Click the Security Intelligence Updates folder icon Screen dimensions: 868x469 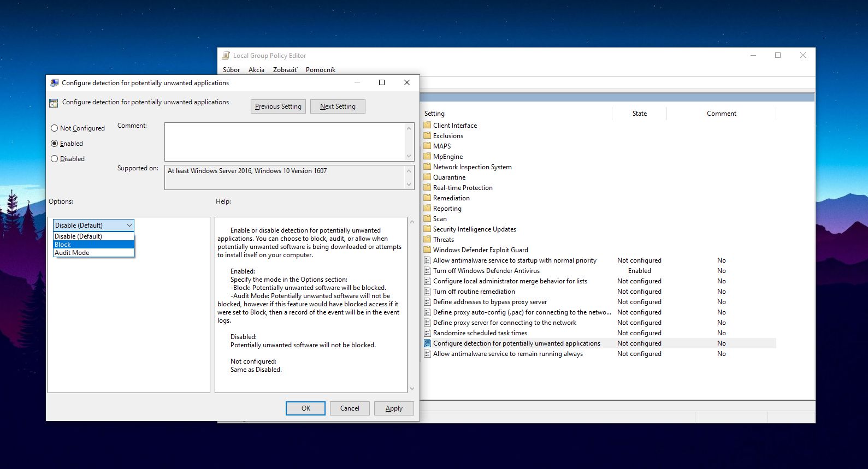coord(427,229)
